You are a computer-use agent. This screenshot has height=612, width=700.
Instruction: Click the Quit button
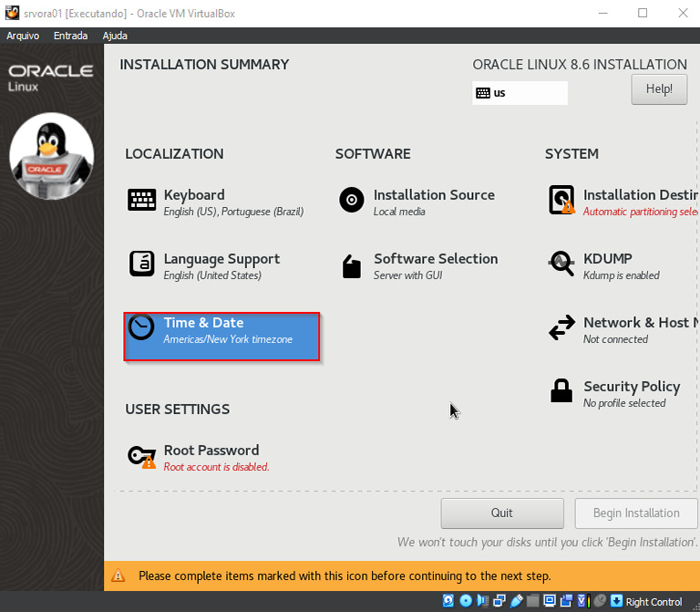(x=502, y=513)
